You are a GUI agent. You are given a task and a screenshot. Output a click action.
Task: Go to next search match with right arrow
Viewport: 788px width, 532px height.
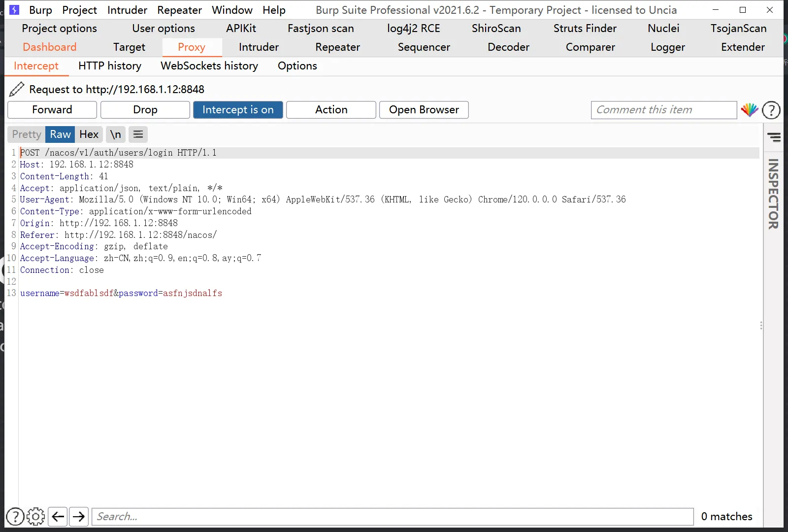click(x=79, y=516)
